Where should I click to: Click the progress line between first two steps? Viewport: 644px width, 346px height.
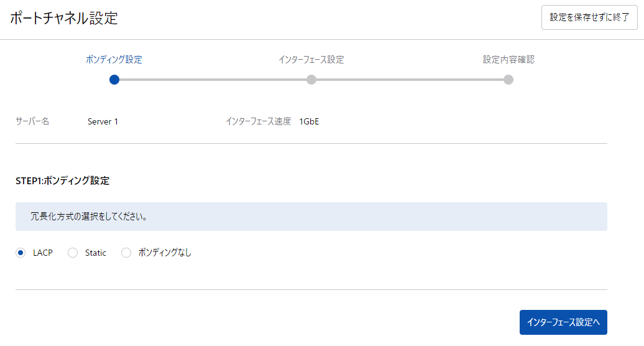pos(213,80)
